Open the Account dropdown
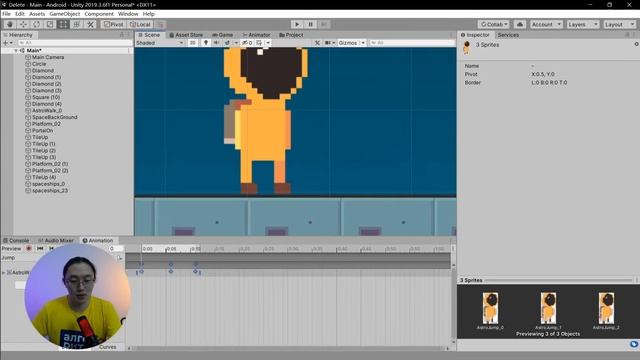640x360 pixels. (x=546, y=24)
